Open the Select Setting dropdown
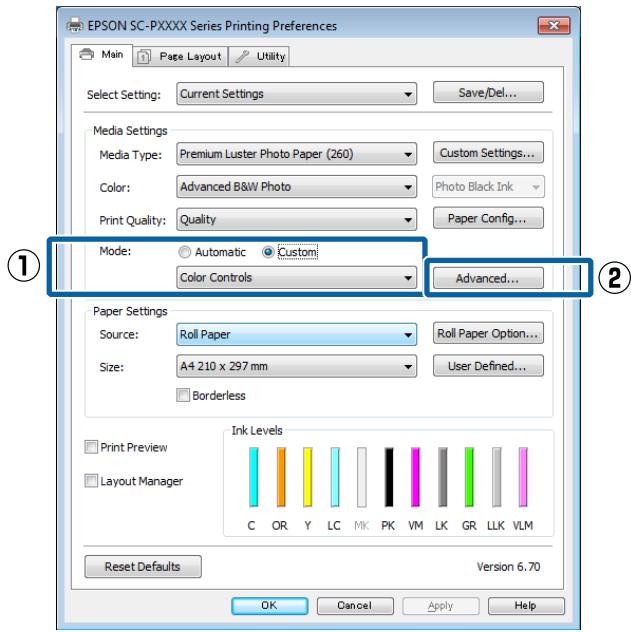Viewport: 631px width, 632px height. point(296,94)
